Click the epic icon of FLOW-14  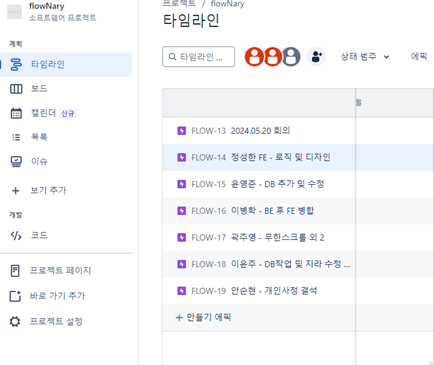pos(181,157)
